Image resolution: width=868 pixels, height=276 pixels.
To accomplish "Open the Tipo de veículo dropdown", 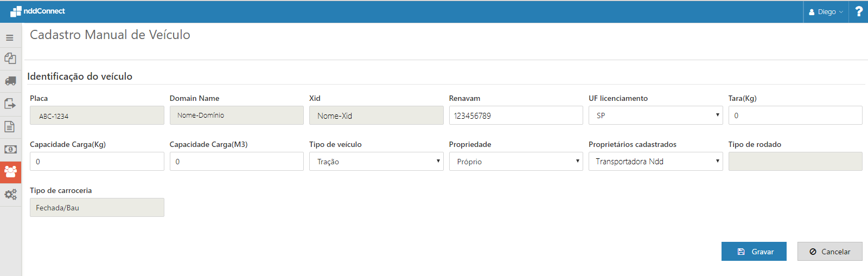I will [376, 162].
